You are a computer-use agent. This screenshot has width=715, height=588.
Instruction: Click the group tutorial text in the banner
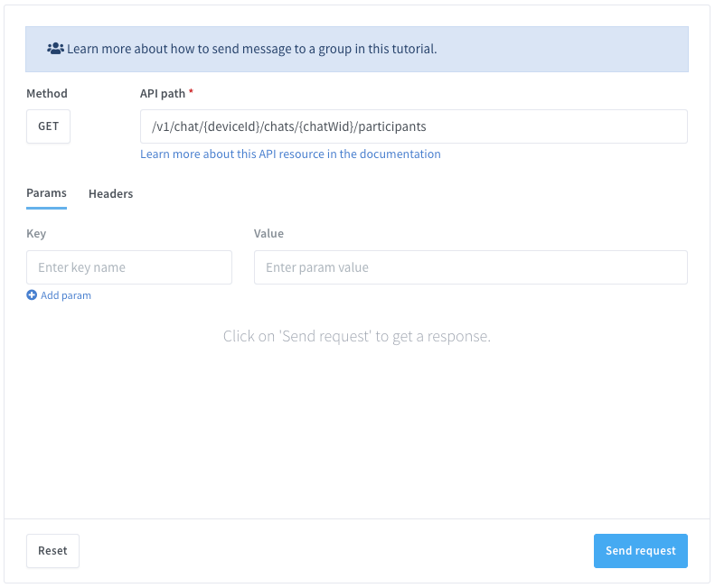click(x=251, y=49)
